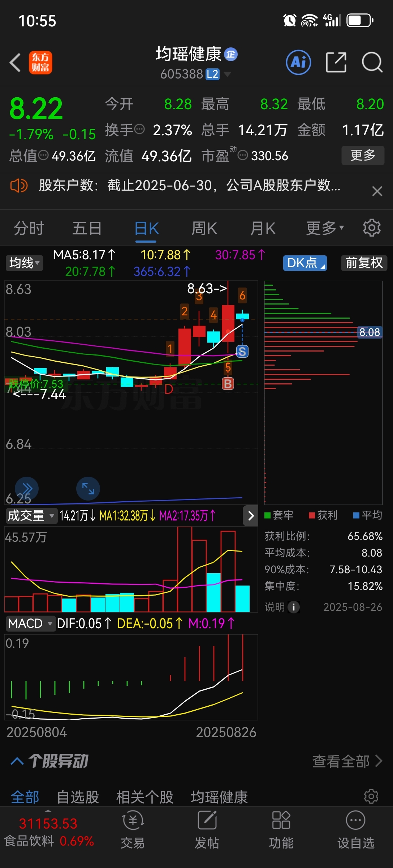Select the 日K chart tab

pyautogui.click(x=146, y=228)
